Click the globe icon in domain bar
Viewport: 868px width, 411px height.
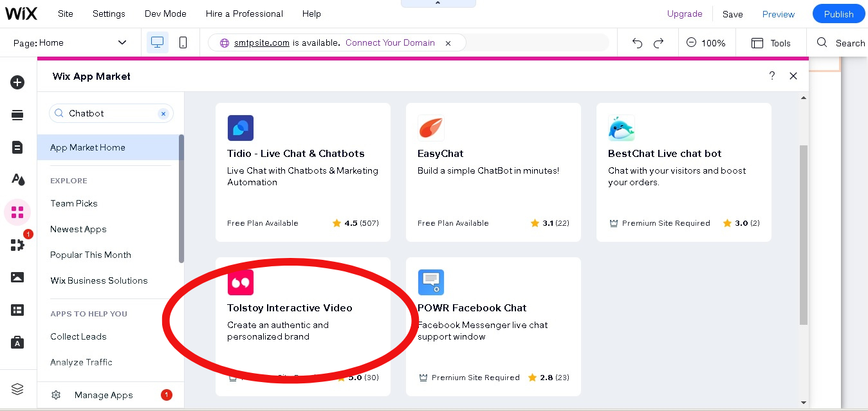point(225,43)
